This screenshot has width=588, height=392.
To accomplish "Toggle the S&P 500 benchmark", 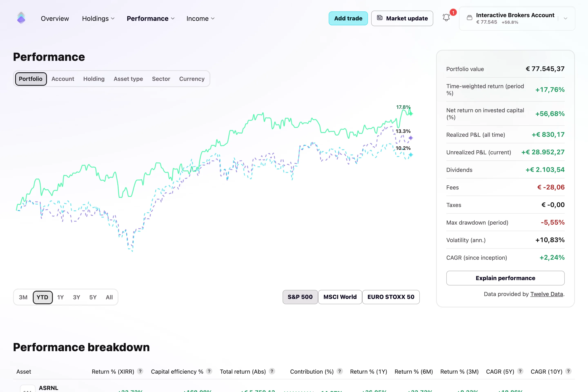I will 300,297.
